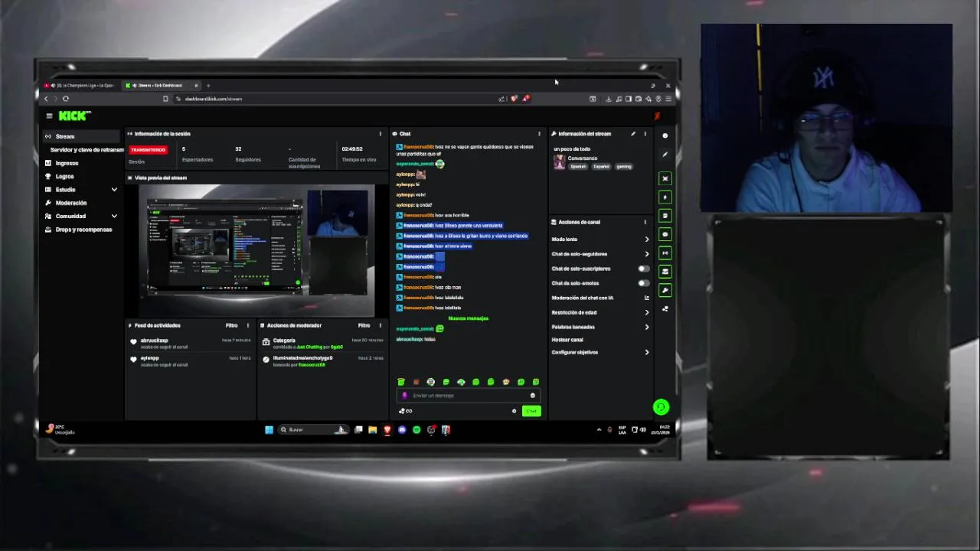980x551 pixels.
Task: Expand Configurar objetivos
Action: [x=646, y=352]
